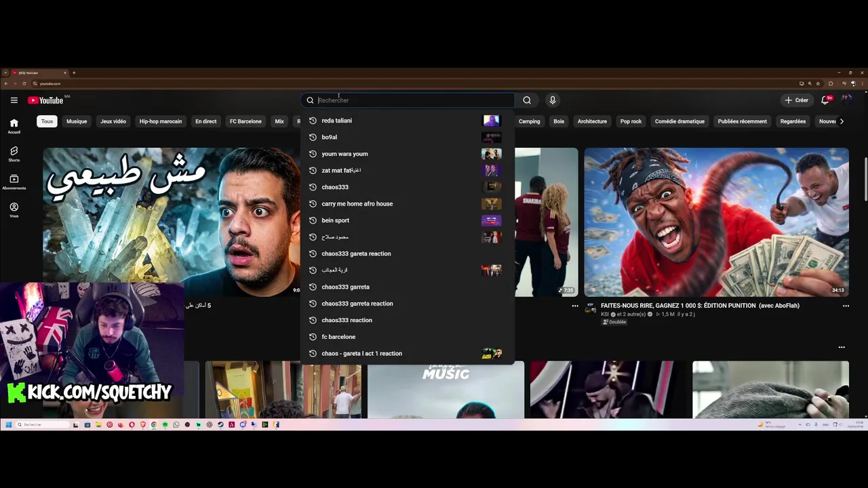This screenshot has width=868, height=488.
Task: Switch to Chrome in the taskbar
Action: point(153,425)
